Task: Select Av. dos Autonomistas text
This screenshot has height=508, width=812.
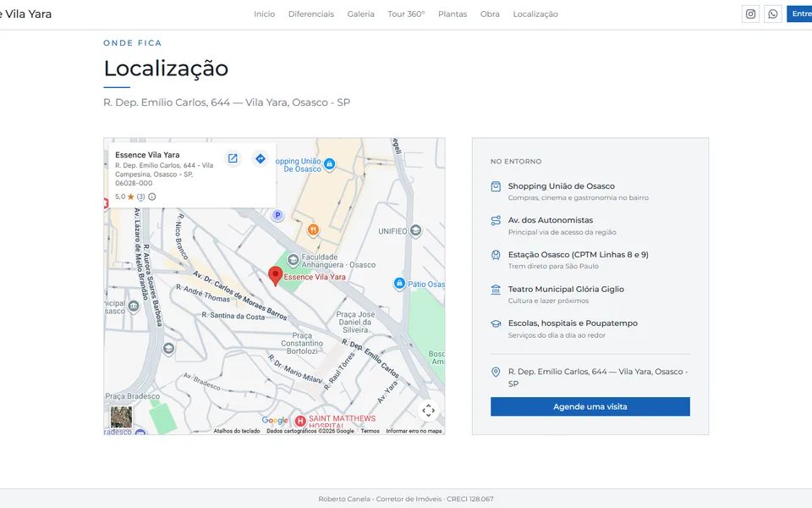Action: pos(551,220)
